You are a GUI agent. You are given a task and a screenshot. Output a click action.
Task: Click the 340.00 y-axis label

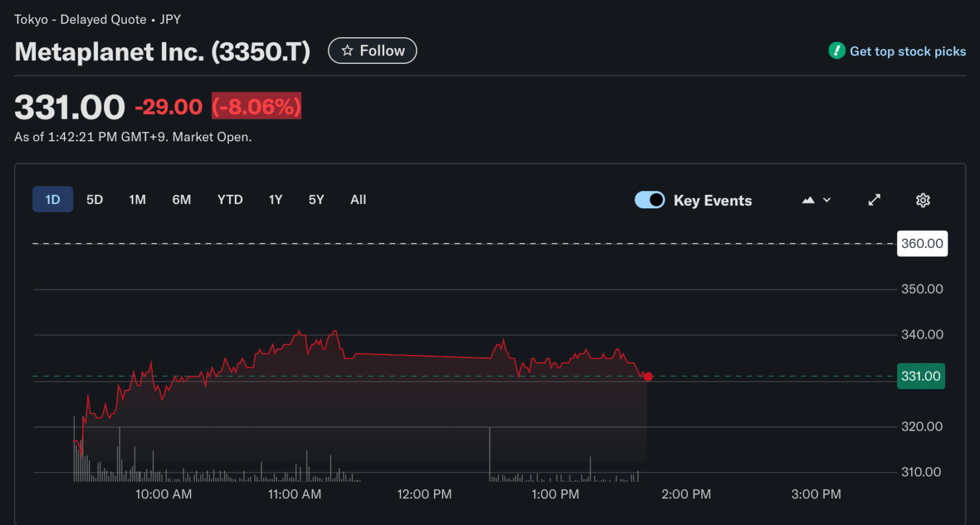click(922, 334)
